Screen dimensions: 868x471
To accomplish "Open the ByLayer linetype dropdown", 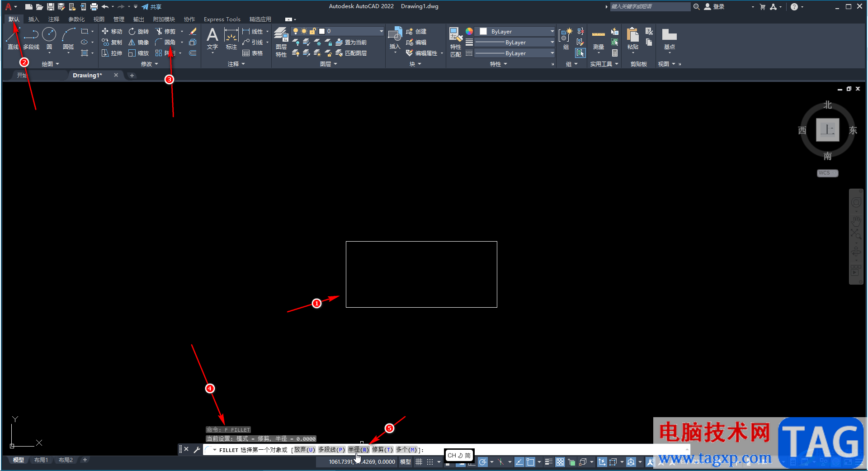I will (x=515, y=53).
